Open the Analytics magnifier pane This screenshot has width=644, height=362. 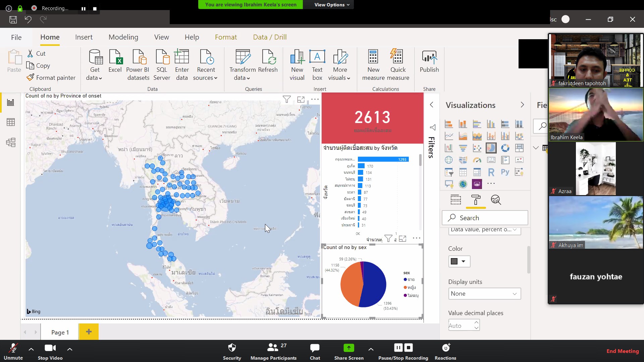click(x=496, y=200)
